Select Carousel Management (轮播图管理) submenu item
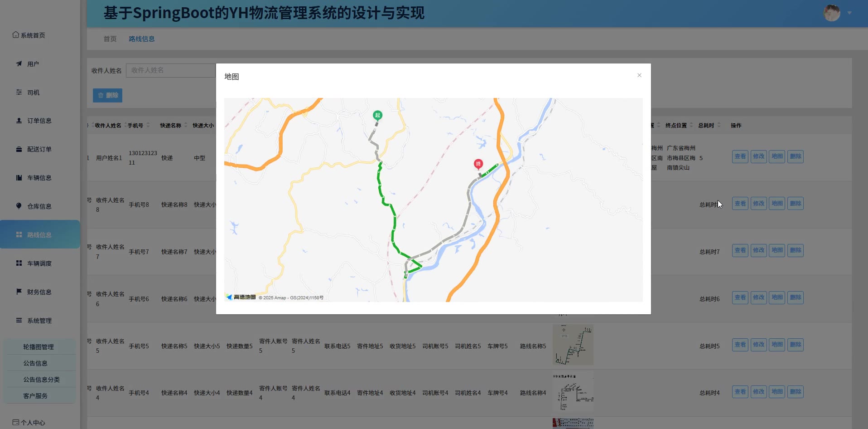This screenshot has width=868, height=429. click(39, 347)
